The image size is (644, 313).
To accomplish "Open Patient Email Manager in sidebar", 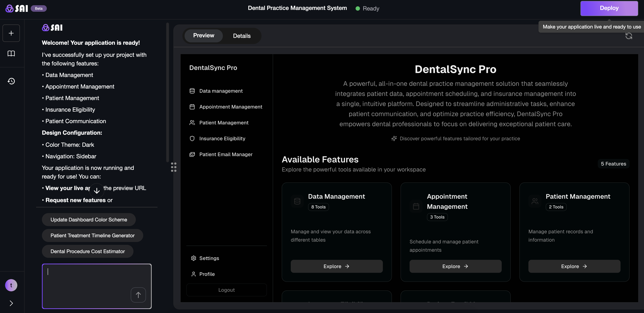I will 226,155.
